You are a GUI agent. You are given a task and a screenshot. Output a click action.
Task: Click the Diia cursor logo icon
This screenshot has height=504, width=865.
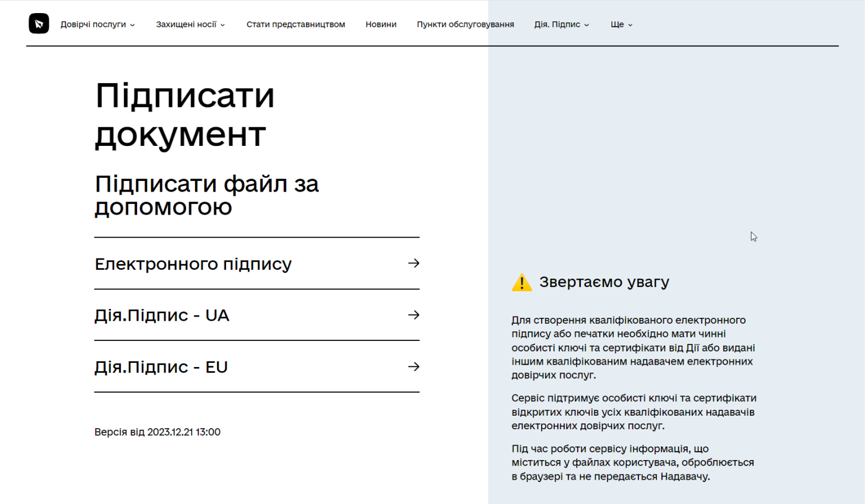pyautogui.click(x=39, y=24)
